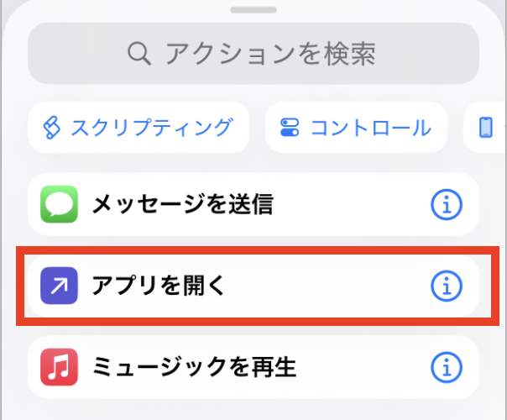Select the highlighted アプリを開く row

tap(252, 286)
